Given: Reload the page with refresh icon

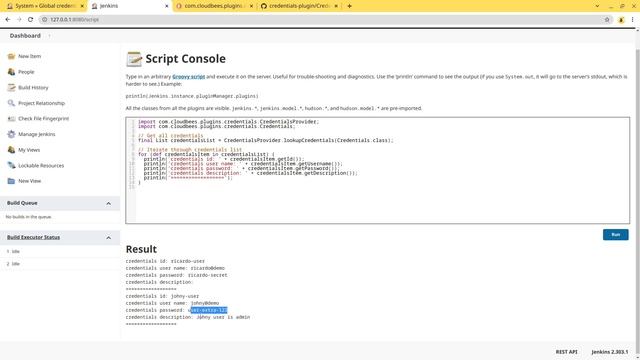Looking at the screenshot, I should click(30, 19).
